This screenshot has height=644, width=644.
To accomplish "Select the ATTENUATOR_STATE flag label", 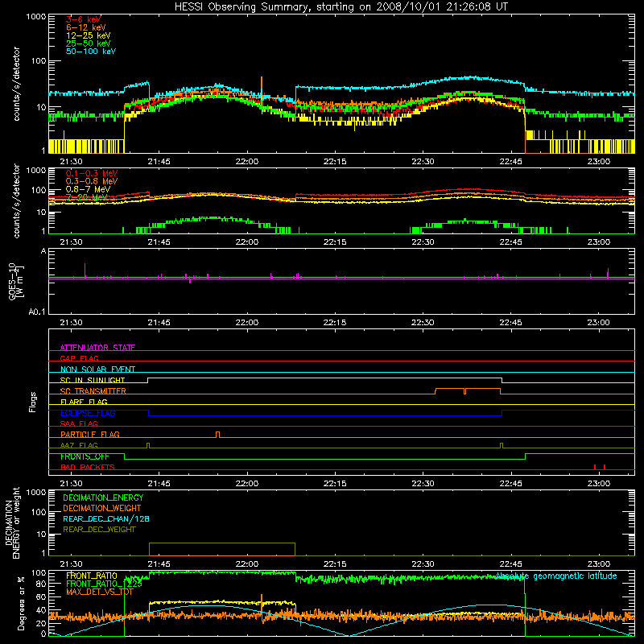I will [x=97, y=348].
